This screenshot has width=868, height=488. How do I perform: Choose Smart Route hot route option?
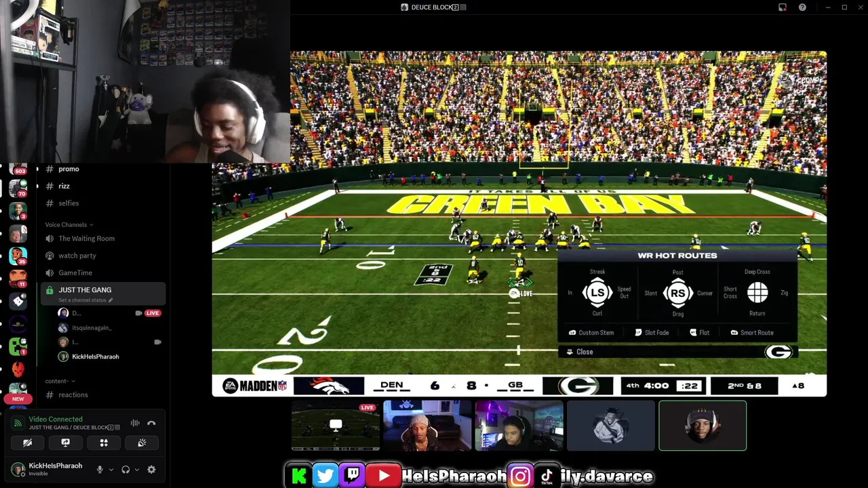752,333
